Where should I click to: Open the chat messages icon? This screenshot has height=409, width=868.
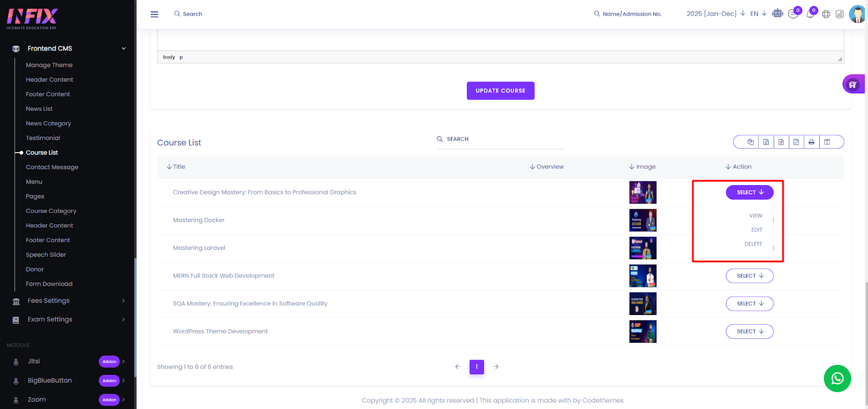point(793,14)
